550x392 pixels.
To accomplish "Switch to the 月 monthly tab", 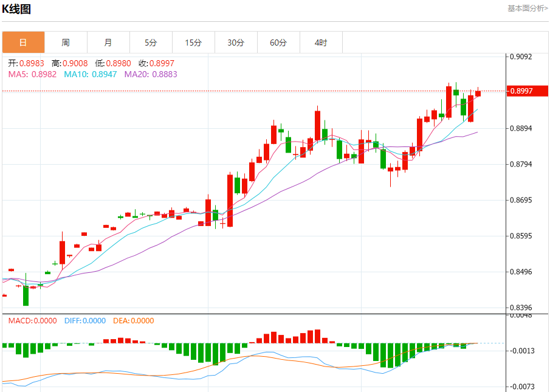I will click(x=108, y=43).
